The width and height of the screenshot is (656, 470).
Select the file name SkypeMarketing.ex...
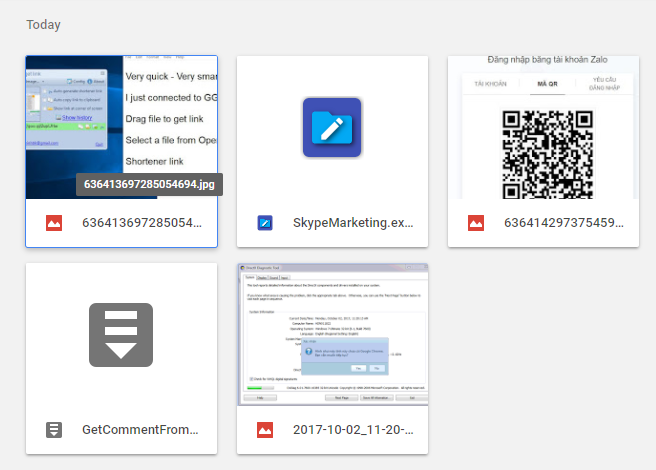(353, 223)
